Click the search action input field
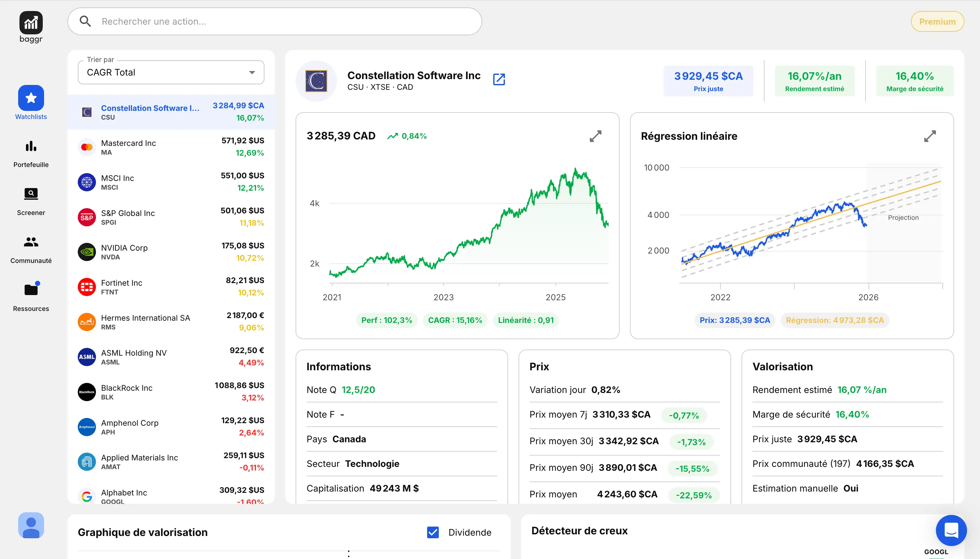This screenshot has width=980, height=559. tap(274, 21)
